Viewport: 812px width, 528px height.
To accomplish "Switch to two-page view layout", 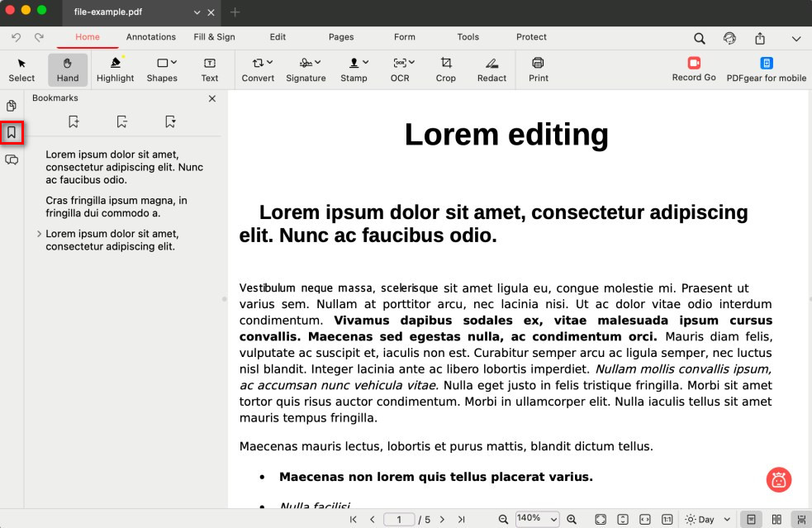I will coord(776,519).
